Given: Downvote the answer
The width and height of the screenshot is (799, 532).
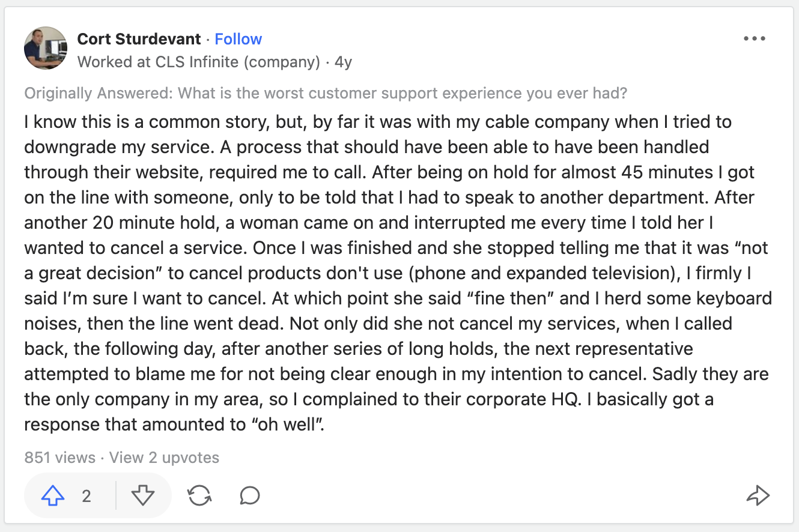Looking at the screenshot, I should coord(142,495).
